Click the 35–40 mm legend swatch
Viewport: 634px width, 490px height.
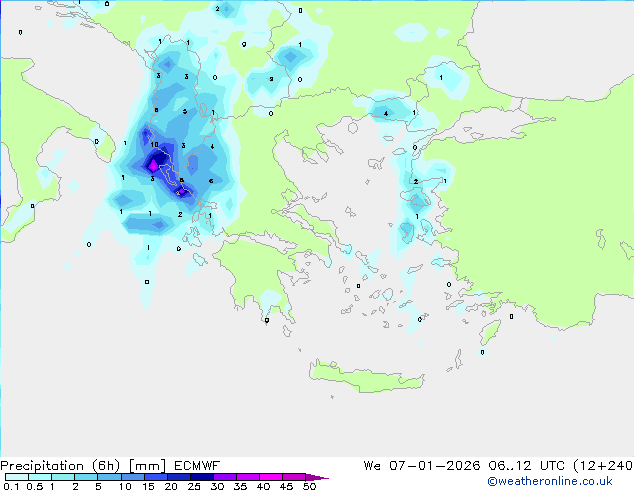247,477
